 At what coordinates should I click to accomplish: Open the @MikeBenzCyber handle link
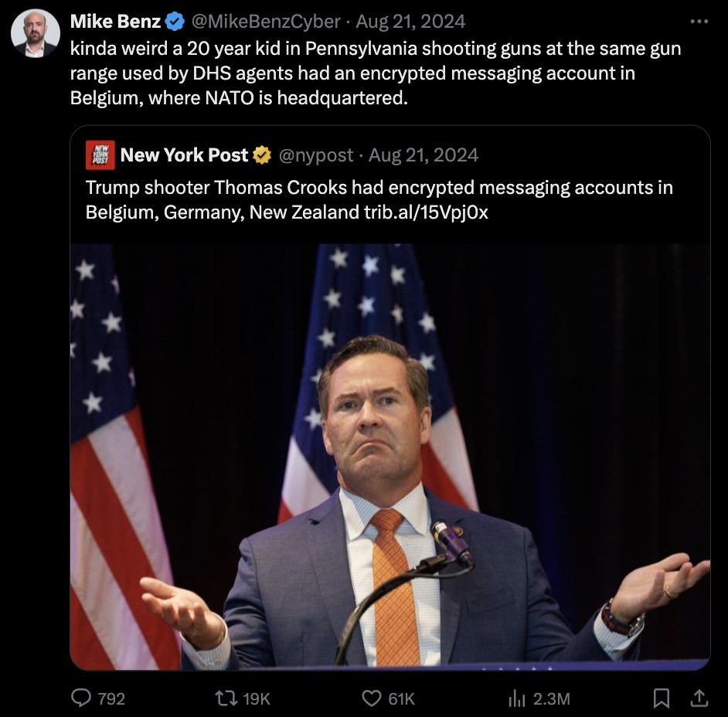(264, 22)
